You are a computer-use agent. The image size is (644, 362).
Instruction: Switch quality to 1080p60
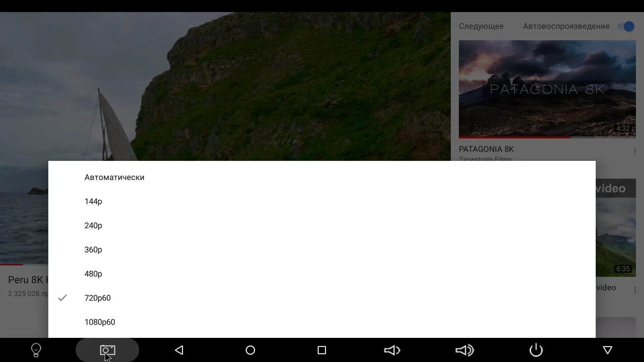322,322
